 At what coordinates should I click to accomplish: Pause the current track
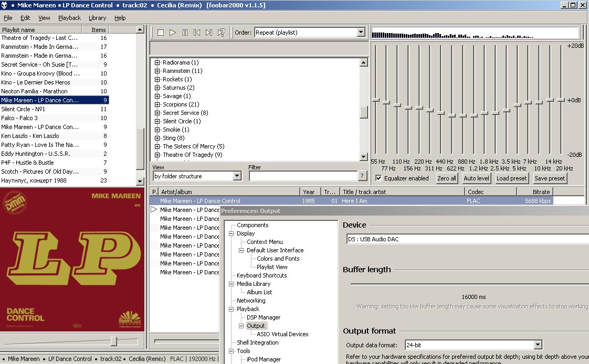185,33
